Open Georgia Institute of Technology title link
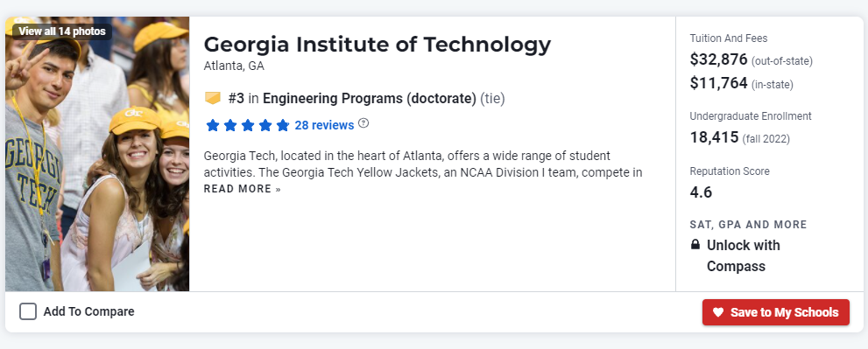Viewport: 868px width, 349px height. pos(378,45)
